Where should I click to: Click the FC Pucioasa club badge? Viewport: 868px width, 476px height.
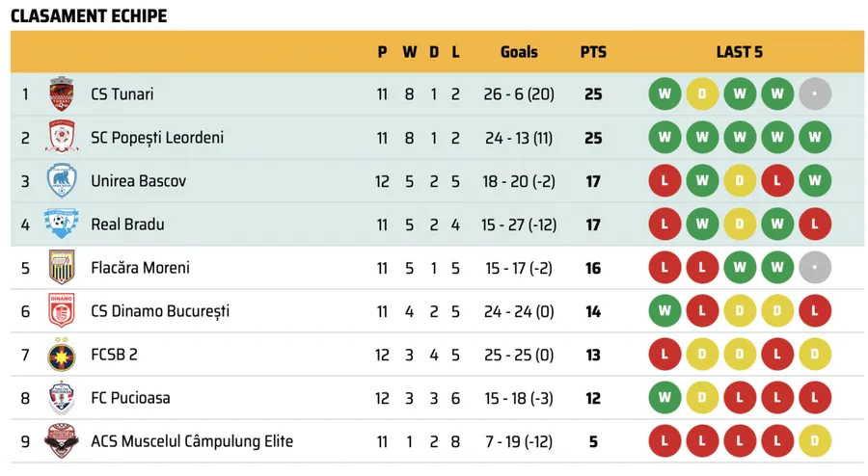point(61,398)
